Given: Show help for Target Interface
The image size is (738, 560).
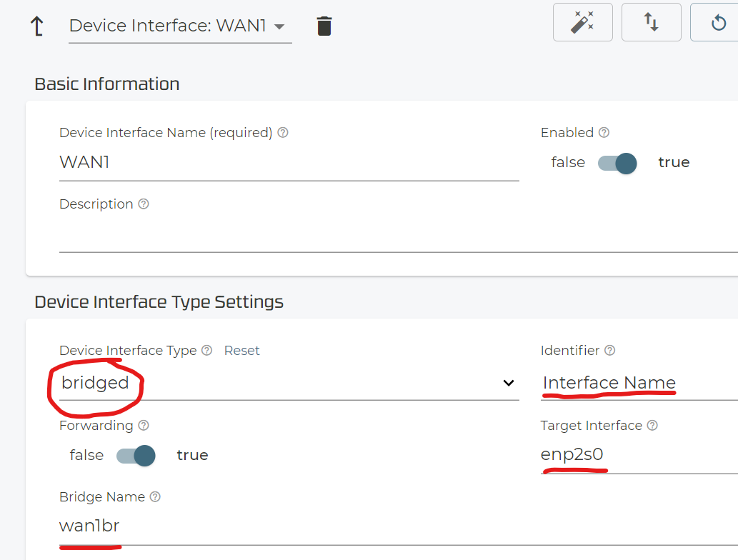Looking at the screenshot, I should (x=652, y=426).
